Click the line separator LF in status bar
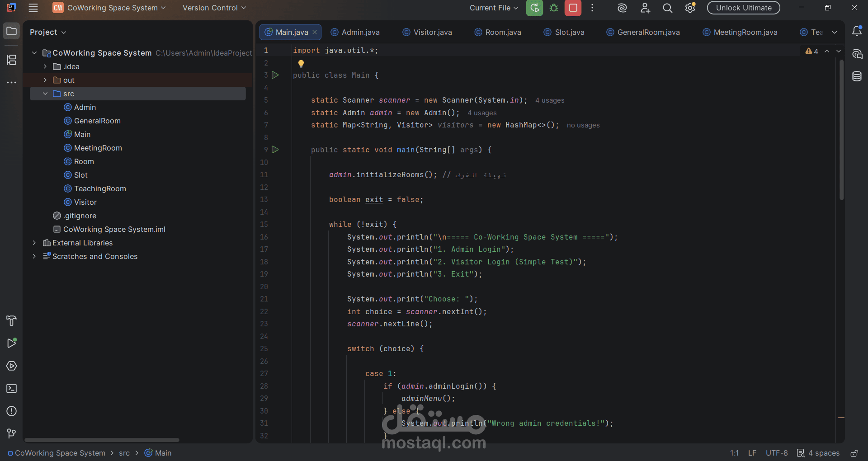 point(752,453)
